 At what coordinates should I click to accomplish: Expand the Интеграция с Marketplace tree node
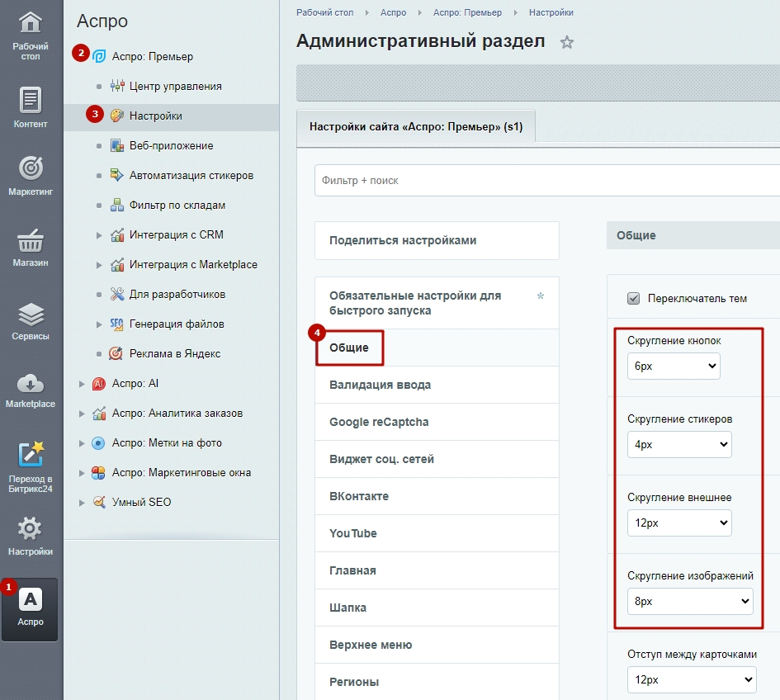click(99, 265)
